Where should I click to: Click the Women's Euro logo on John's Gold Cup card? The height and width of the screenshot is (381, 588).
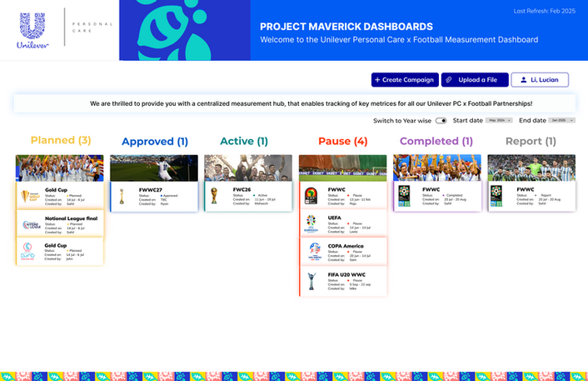(x=27, y=252)
